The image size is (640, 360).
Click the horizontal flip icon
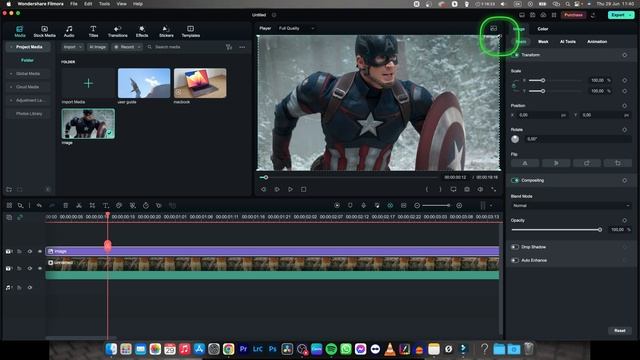[525, 163]
